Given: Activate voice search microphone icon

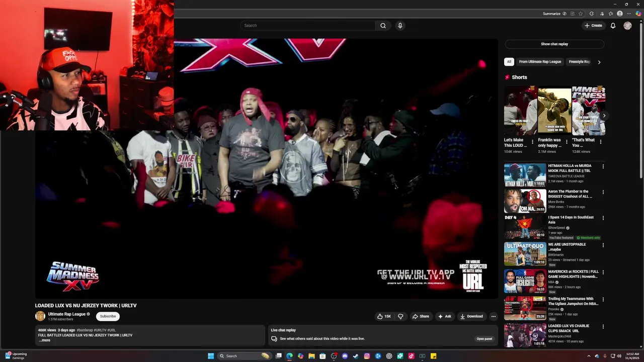Looking at the screenshot, I should 400,26.
